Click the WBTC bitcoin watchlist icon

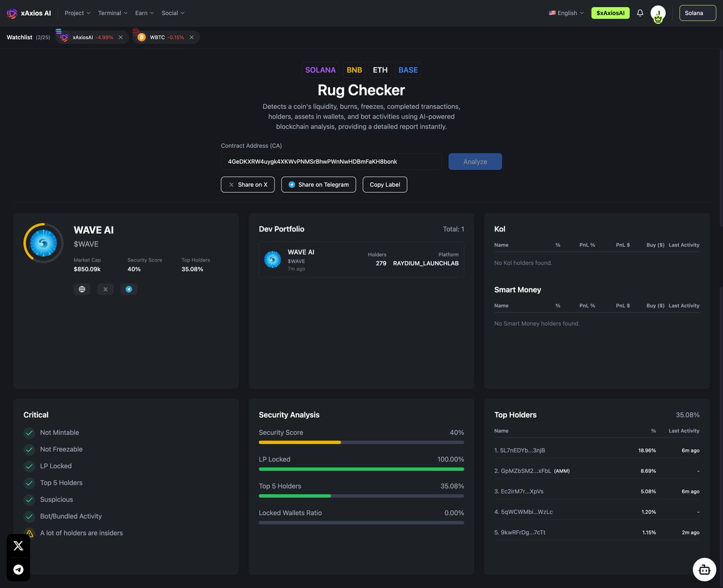(x=141, y=37)
